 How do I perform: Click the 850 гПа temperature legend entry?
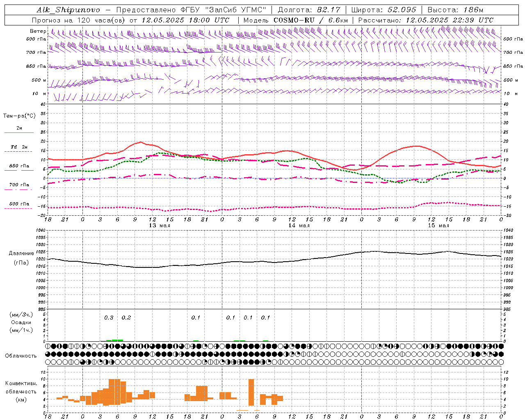coord(19,166)
